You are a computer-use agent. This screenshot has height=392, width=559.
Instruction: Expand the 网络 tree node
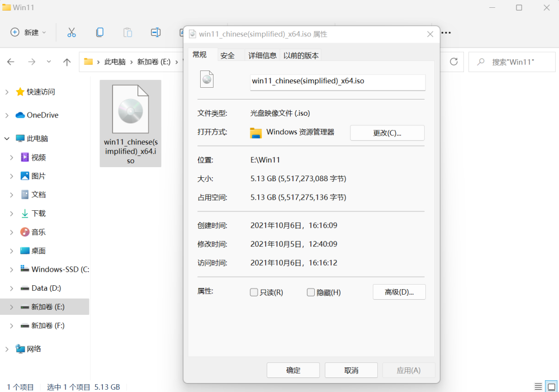tap(7, 349)
